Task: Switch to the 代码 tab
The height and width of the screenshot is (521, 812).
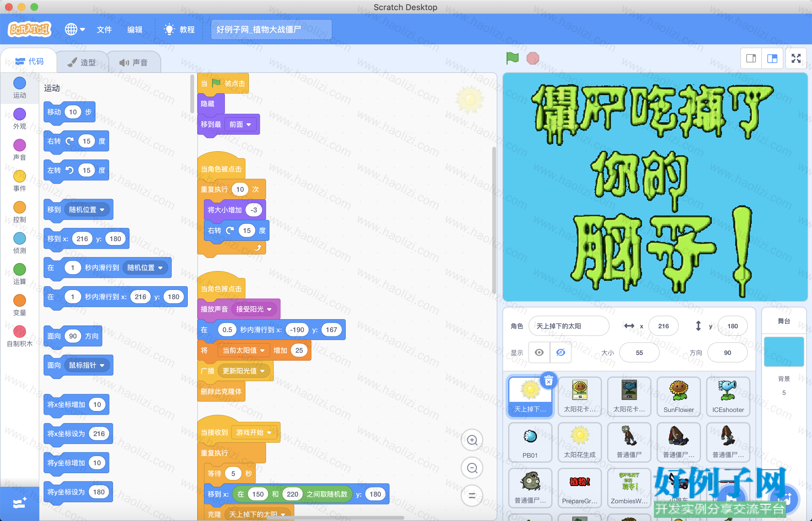Action: tap(29, 61)
